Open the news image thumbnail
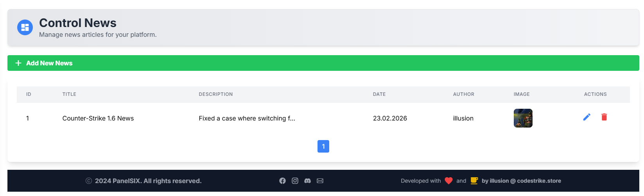The image size is (644, 196). (x=523, y=118)
